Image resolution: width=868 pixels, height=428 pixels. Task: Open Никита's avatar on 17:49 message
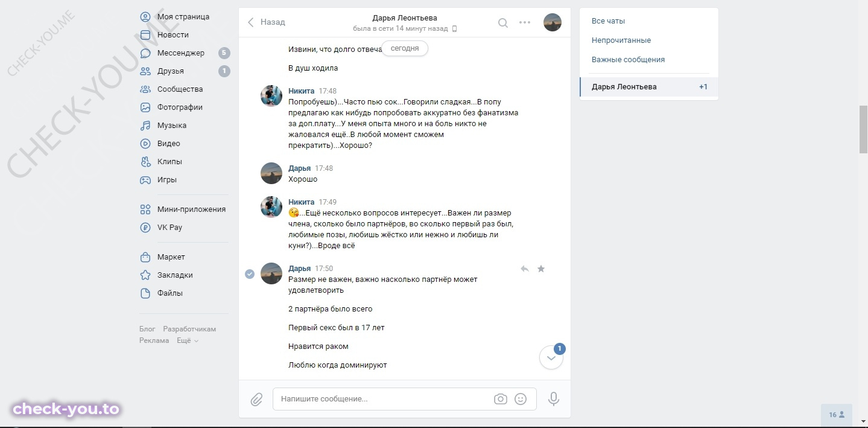pyautogui.click(x=271, y=207)
